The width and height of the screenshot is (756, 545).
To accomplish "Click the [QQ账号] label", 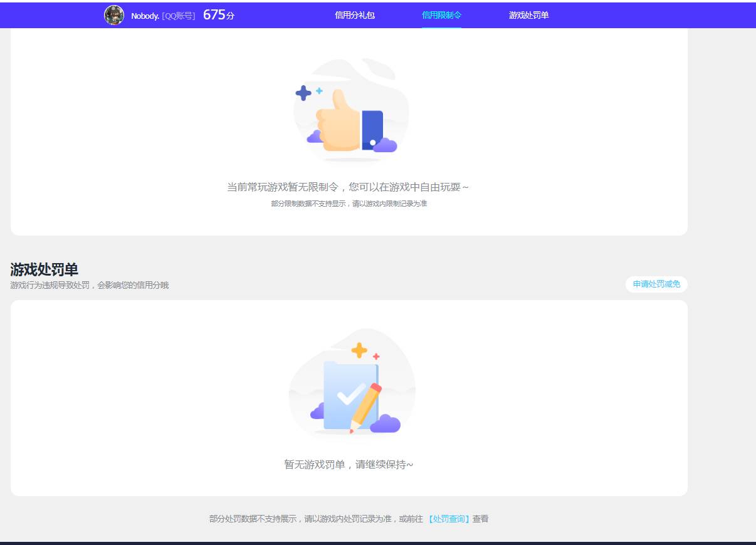I will tap(179, 16).
